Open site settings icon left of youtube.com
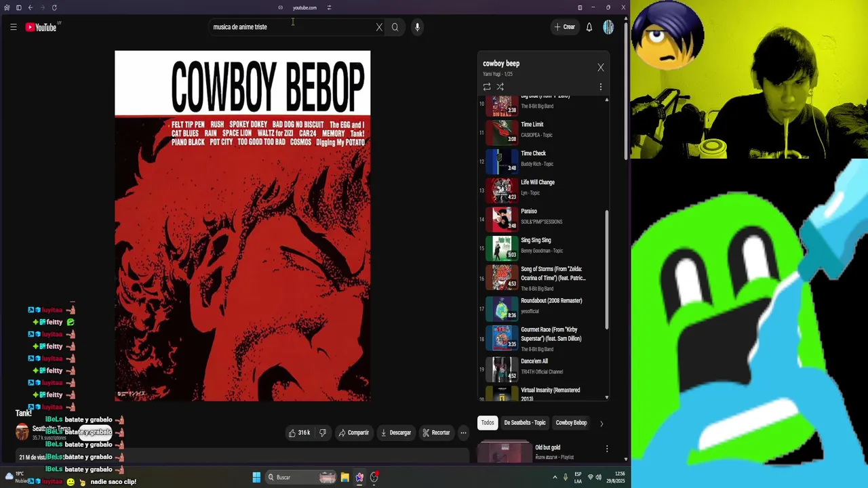 280,7
